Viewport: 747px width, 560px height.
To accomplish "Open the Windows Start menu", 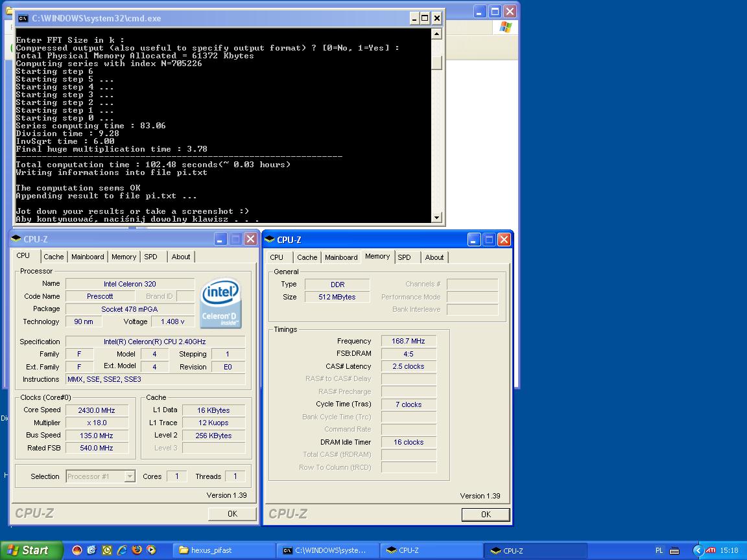I will tap(31, 550).
